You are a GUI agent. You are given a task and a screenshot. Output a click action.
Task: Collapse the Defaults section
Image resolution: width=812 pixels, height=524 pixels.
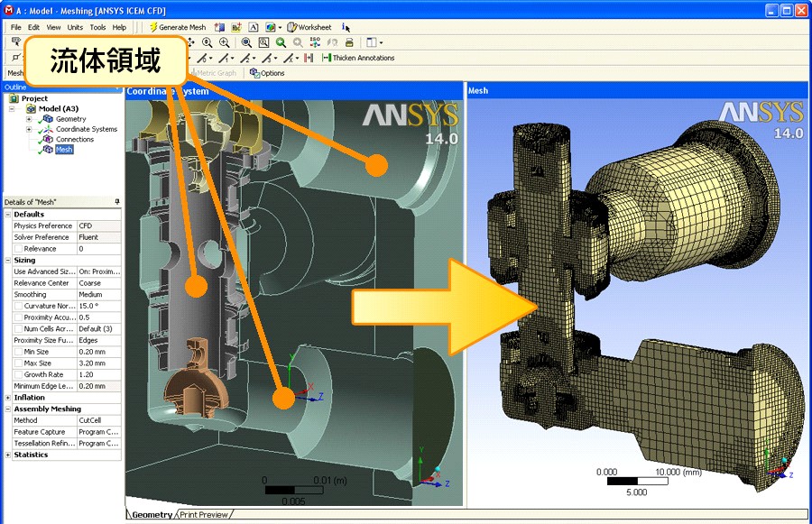pyautogui.click(x=8, y=215)
